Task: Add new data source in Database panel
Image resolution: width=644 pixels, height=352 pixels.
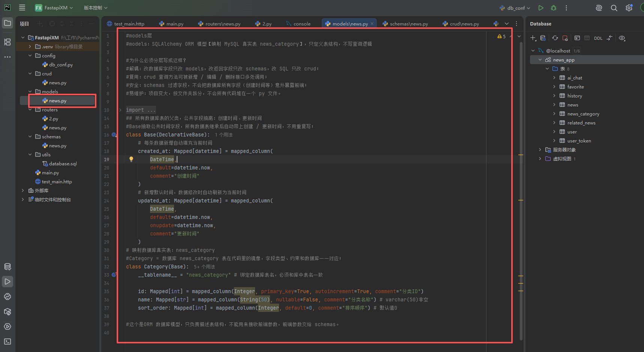Action: click(533, 38)
